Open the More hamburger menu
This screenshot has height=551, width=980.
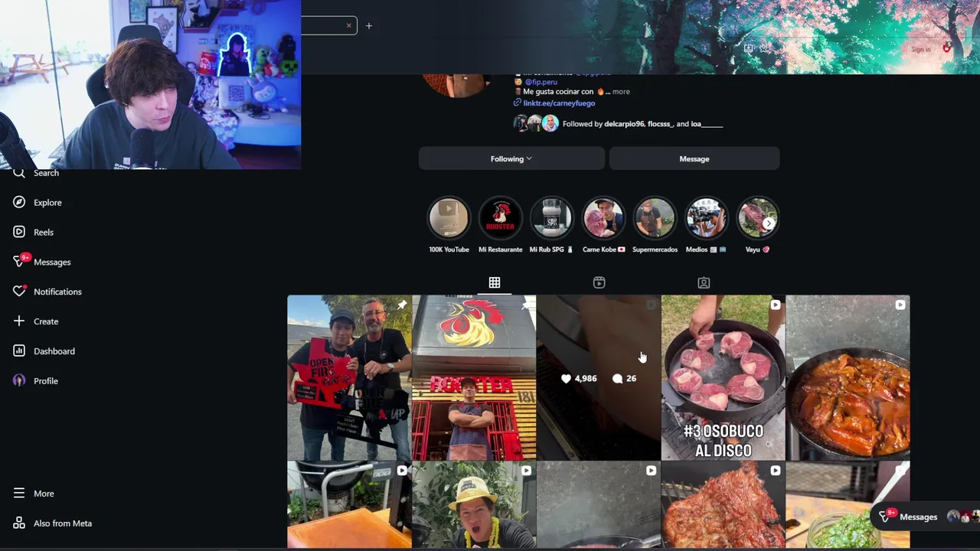[x=19, y=494]
